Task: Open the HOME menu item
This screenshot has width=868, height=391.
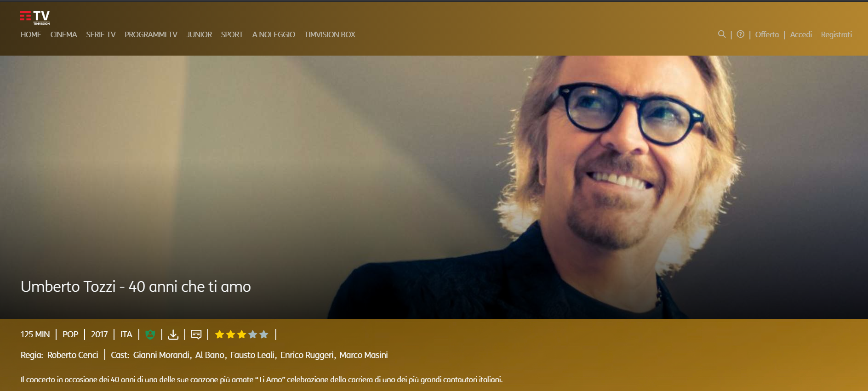Action: tap(31, 34)
